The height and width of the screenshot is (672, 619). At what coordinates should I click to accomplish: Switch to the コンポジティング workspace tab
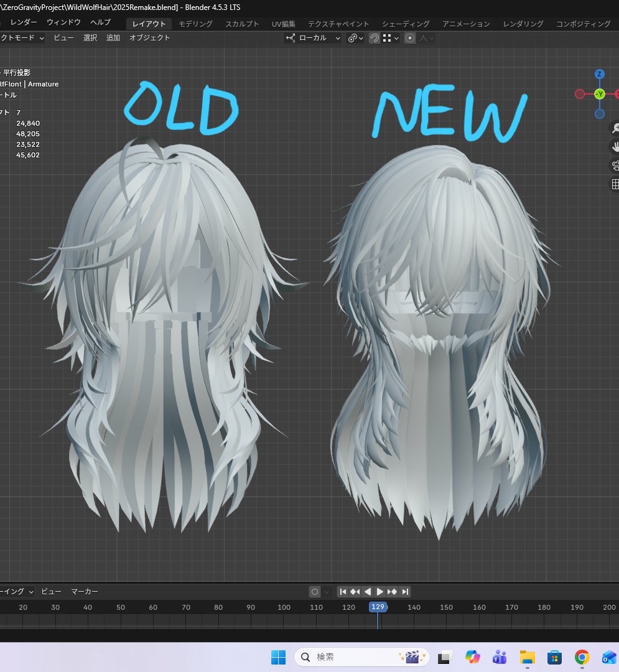583,24
